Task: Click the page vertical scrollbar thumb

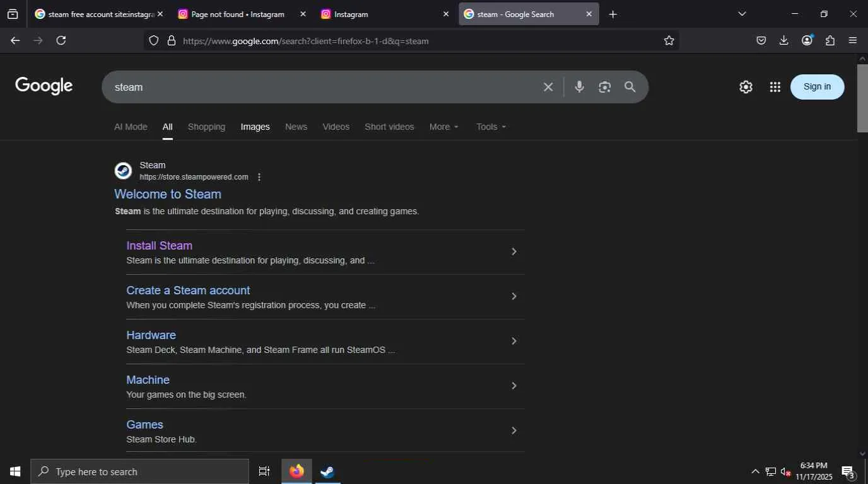Action: [862, 98]
